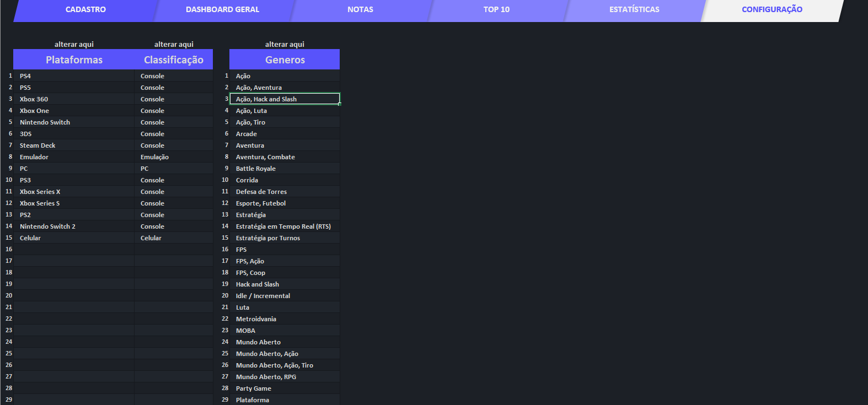Open the TOP 10 tab
This screenshot has height=405, width=868.
[x=496, y=9]
